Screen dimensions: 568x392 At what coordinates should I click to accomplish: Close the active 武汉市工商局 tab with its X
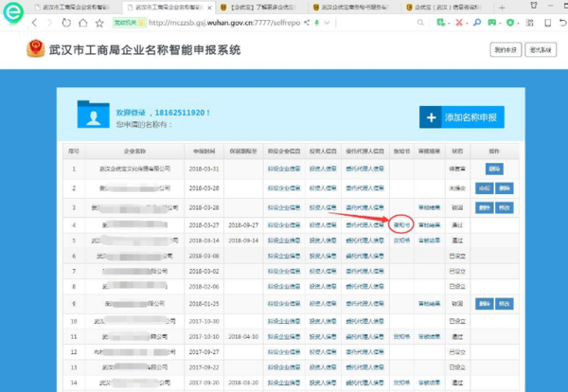click(209, 8)
